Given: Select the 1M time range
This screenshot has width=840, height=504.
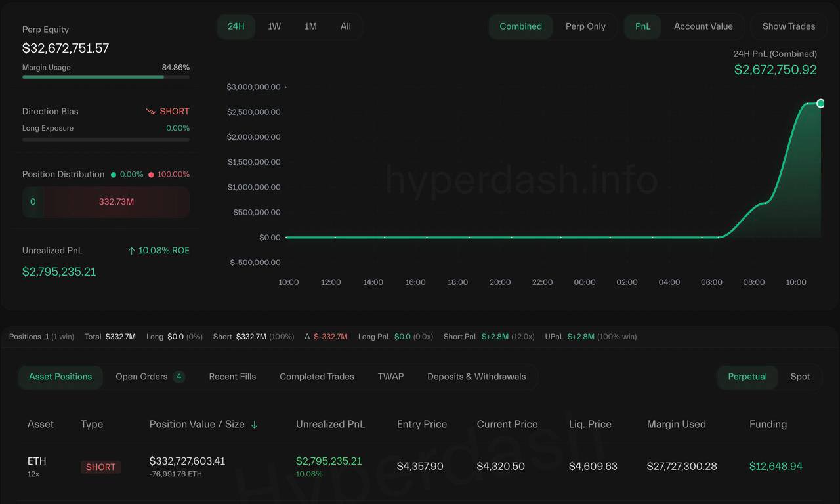Looking at the screenshot, I should (x=310, y=26).
